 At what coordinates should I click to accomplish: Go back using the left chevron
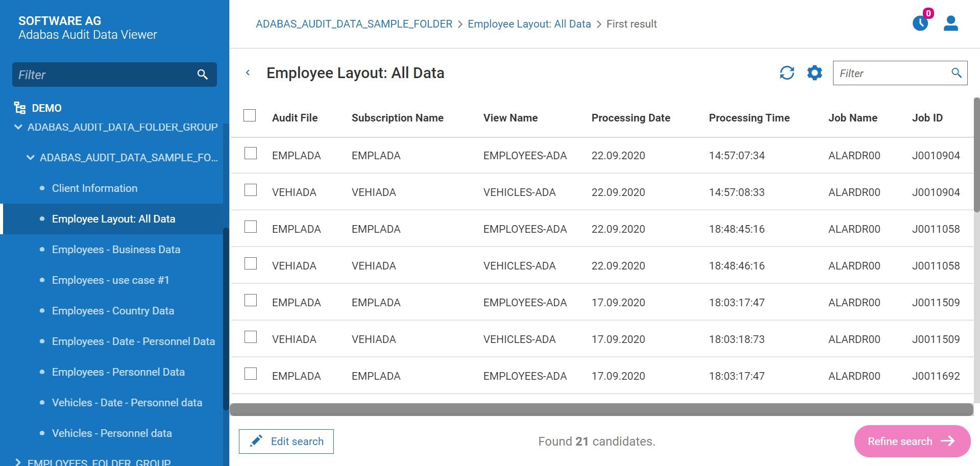point(248,73)
